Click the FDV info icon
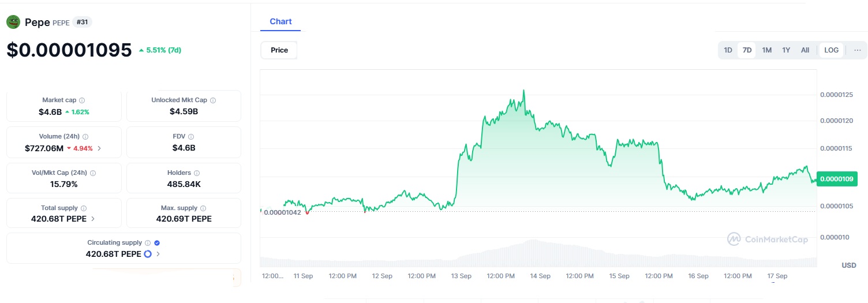The height and width of the screenshot is (303, 868). coord(191,137)
